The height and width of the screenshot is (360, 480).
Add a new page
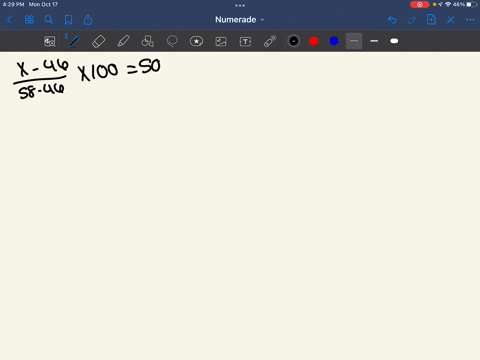tap(431, 20)
